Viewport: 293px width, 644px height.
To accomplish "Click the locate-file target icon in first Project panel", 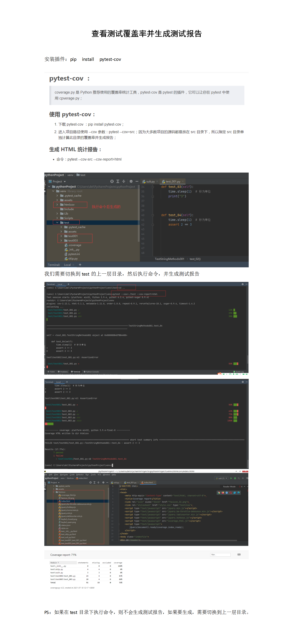I will coord(112,181).
